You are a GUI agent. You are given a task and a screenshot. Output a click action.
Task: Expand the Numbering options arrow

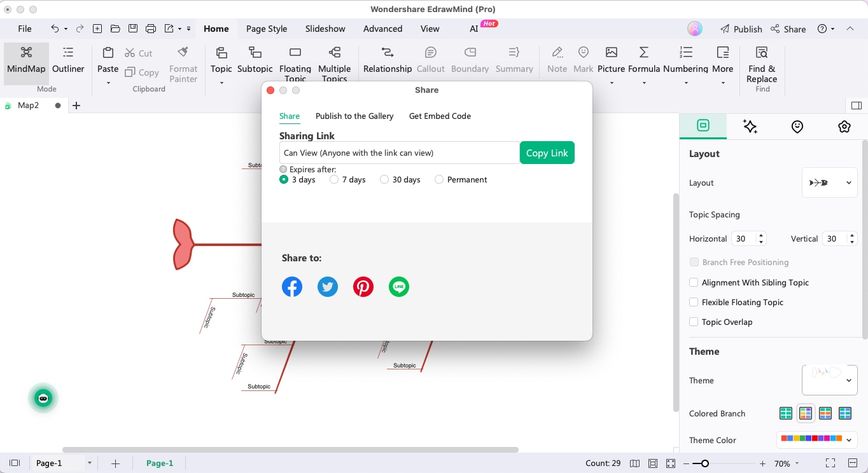tap(685, 83)
